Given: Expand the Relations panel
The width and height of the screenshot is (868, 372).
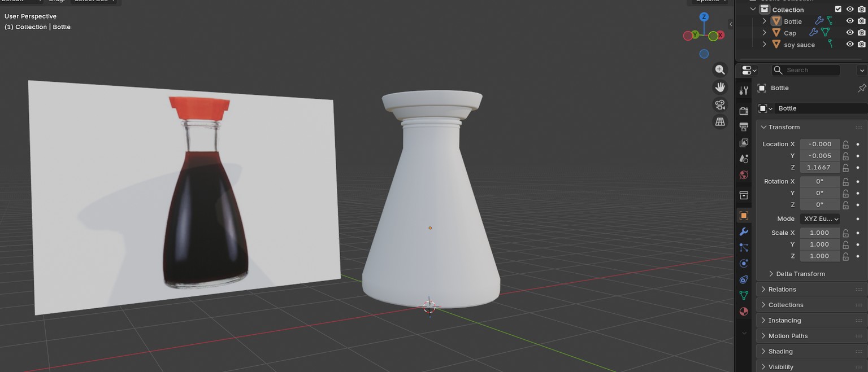Looking at the screenshot, I should click(763, 290).
